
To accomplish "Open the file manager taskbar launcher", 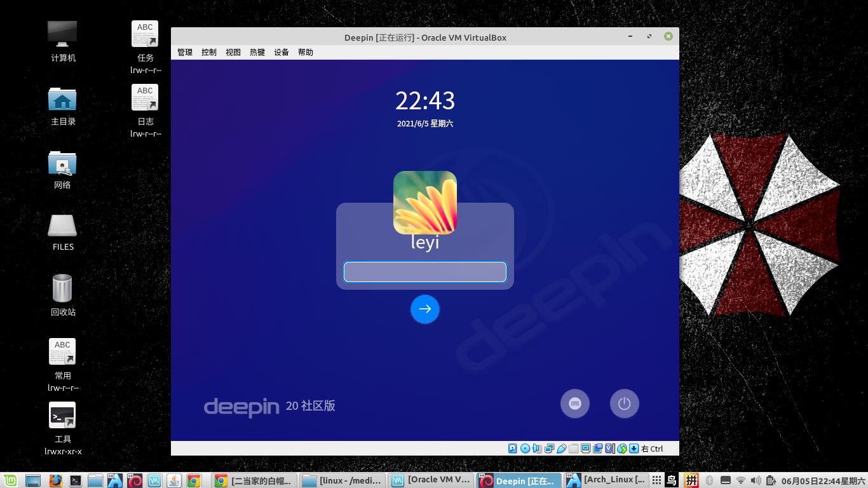I will [95, 480].
